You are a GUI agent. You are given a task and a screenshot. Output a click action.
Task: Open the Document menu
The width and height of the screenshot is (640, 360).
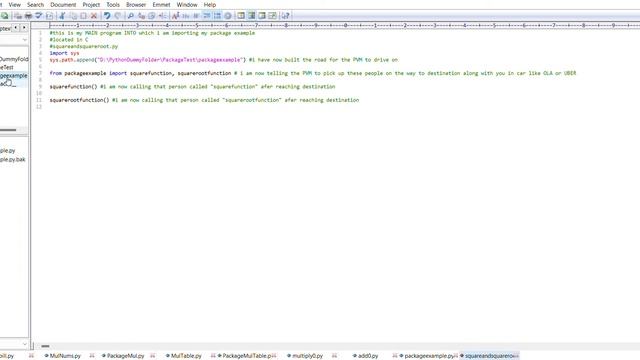[x=63, y=4]
